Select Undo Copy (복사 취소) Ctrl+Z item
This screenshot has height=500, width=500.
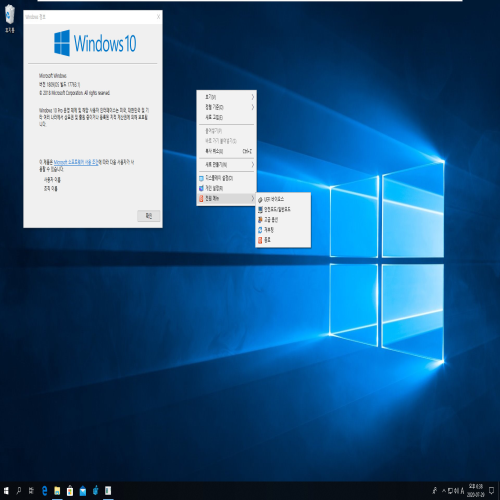[x=227, y=151]
